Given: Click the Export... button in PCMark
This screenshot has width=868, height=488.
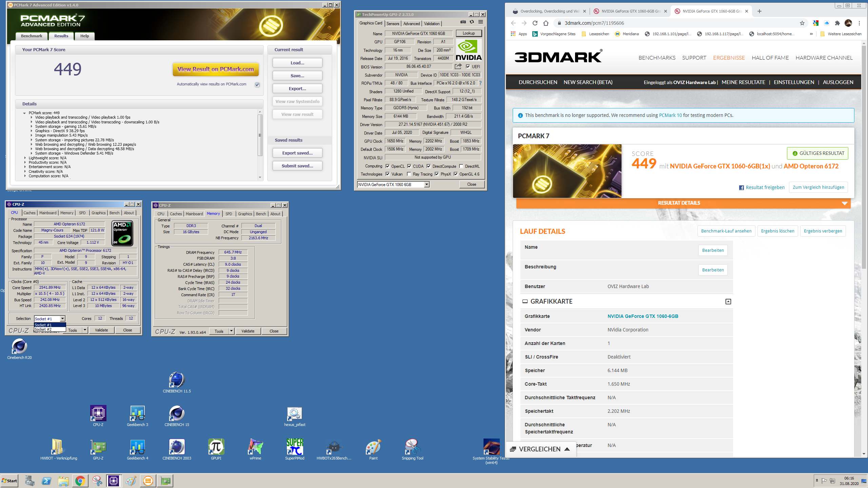Looking at the screenshot, I should pyautogui.click(x=297, y=88).
